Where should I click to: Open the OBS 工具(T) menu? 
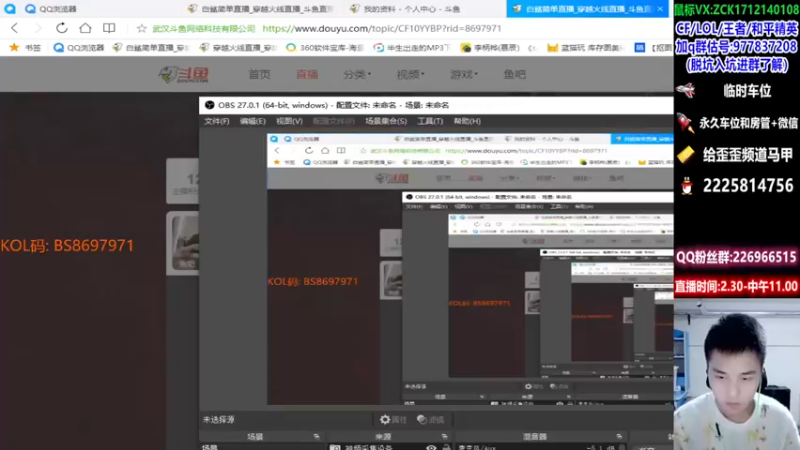tap(430, 121)
